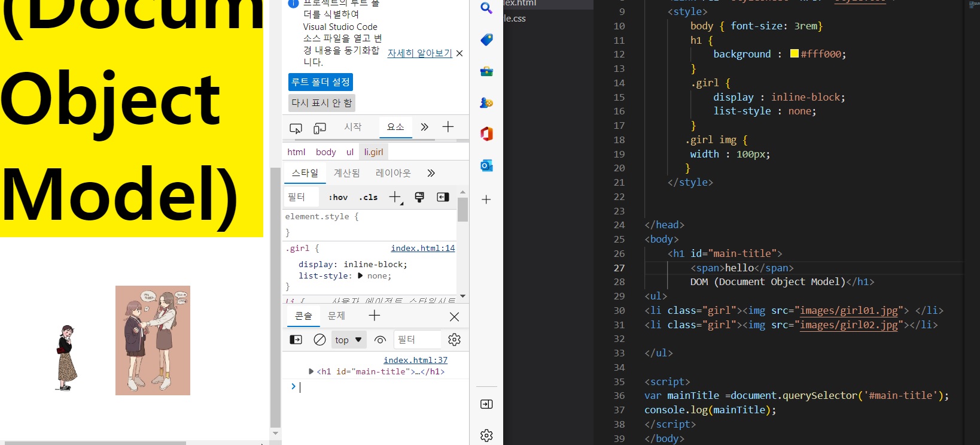
Task: Add a sidebar app with plus
Action: (486, 199)
